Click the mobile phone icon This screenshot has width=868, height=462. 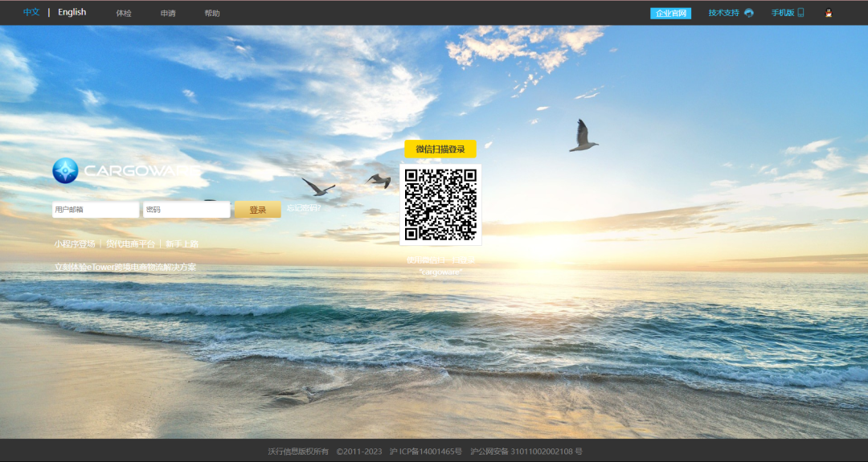tap(800, 13)
